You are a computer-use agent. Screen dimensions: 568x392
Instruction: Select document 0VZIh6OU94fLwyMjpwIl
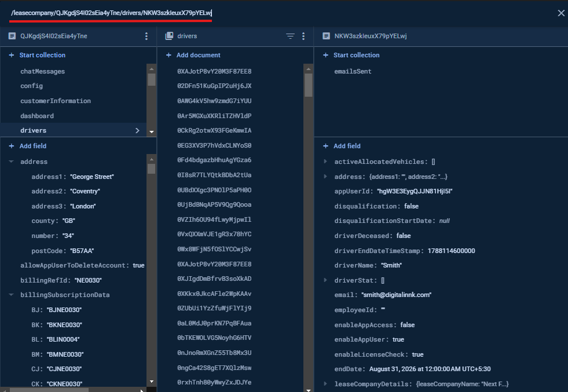click(x=214, y=219)
